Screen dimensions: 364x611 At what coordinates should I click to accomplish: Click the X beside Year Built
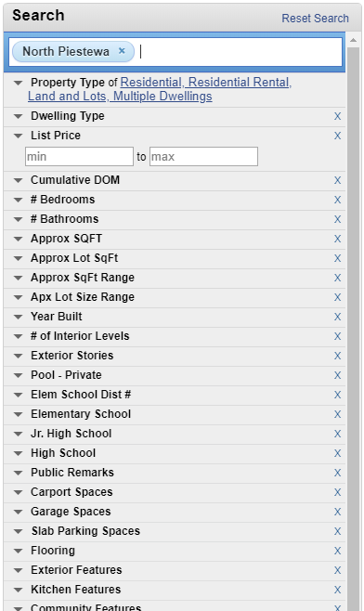[x=337, y=317]
